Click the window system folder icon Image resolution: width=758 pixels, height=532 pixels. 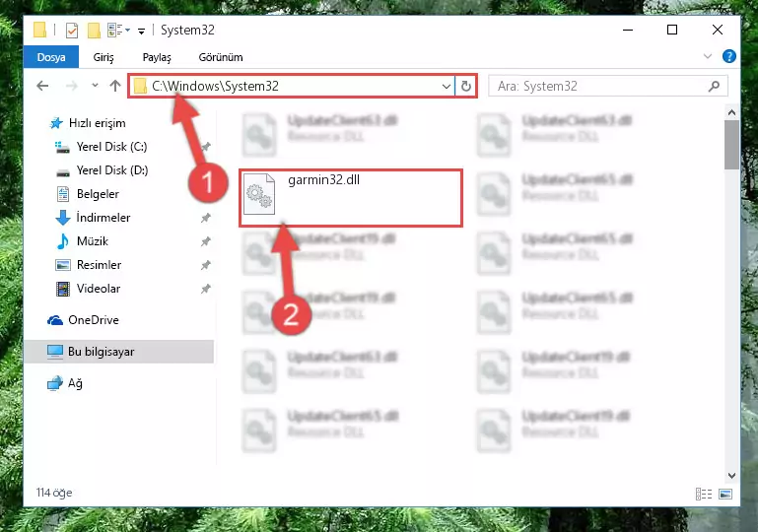(x=40, y=30)
